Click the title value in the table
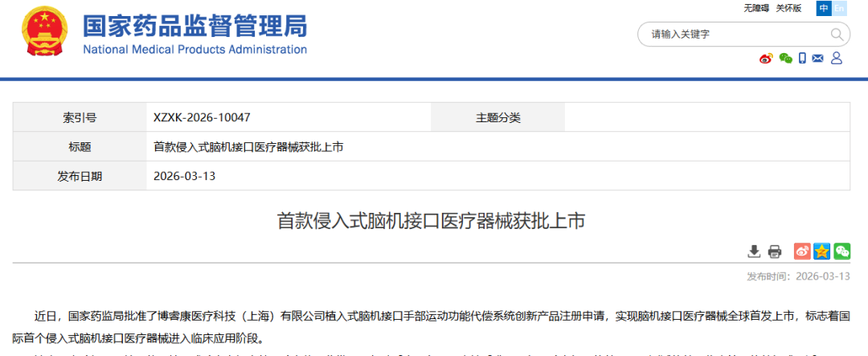This screenshot has width=868, height=356. click(x=248, y=147)
